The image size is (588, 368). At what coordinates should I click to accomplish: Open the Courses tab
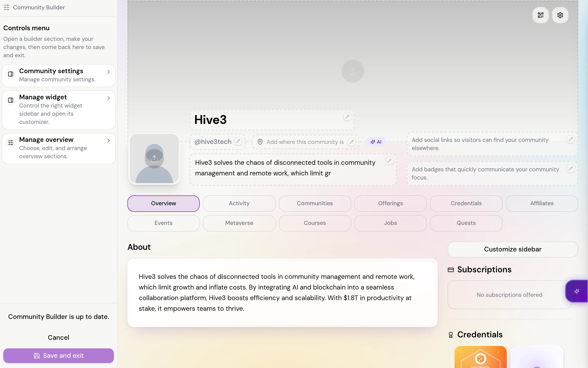click(x=315, y=223)
